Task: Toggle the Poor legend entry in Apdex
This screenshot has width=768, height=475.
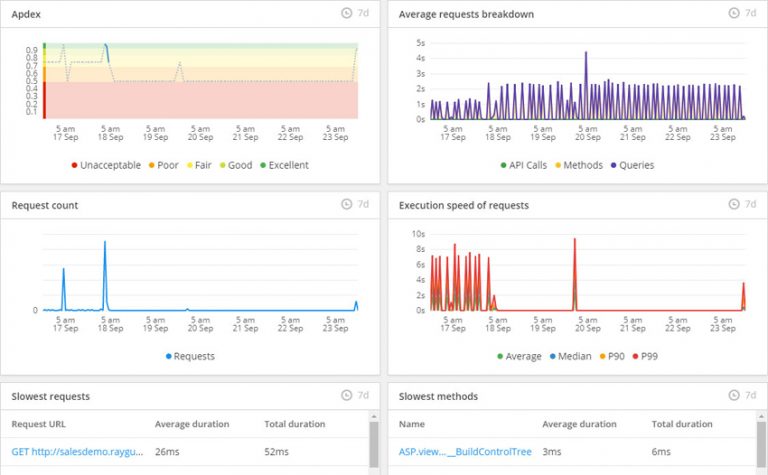Action: pyautogui.click(x=164, y=165)
